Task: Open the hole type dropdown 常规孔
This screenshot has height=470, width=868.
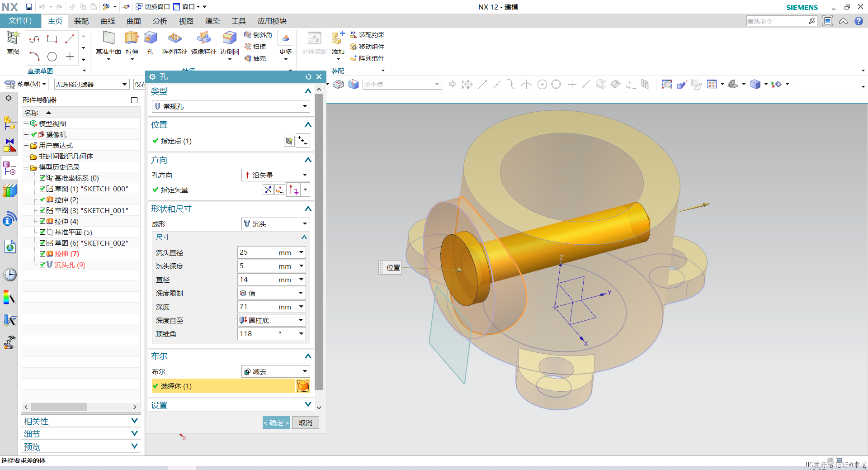Action: (x=231, y=106)
